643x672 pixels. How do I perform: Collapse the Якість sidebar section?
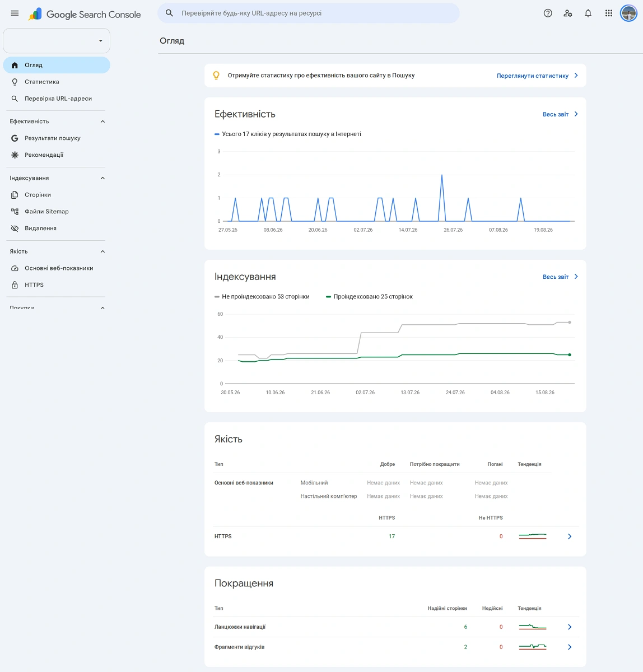(x=102, y=251)
